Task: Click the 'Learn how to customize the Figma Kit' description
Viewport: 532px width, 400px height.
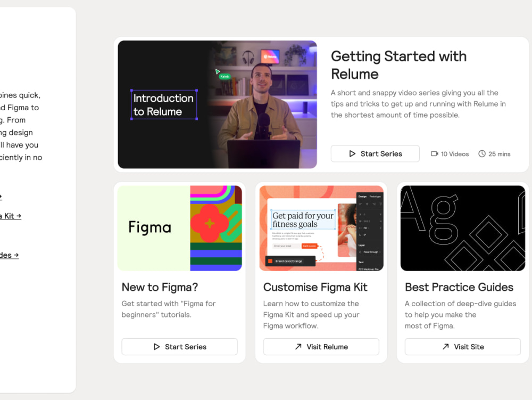Action: (x=311, y=315)
